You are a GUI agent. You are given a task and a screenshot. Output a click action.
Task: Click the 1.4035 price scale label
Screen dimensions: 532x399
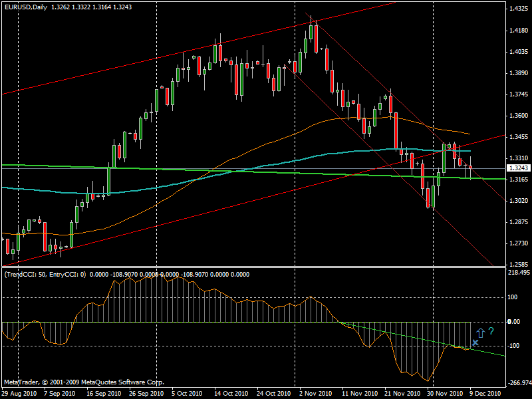click(519, 52)
